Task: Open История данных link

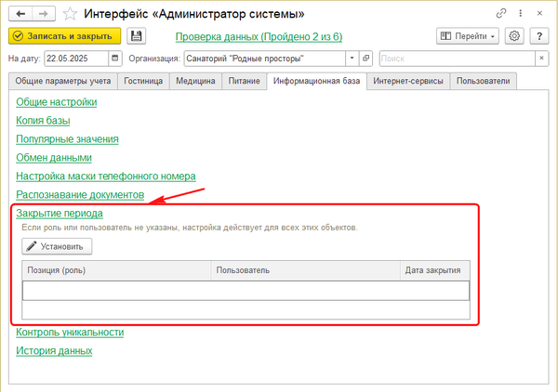Action: 54,350
